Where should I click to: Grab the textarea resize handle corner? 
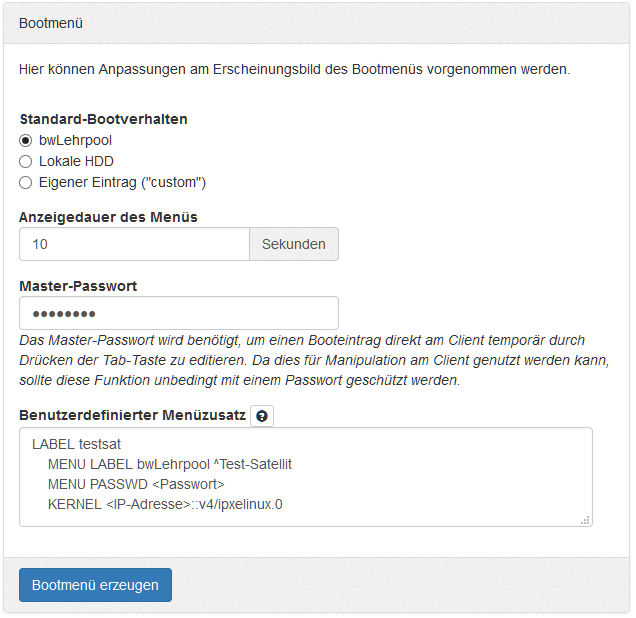coord(585,520)
